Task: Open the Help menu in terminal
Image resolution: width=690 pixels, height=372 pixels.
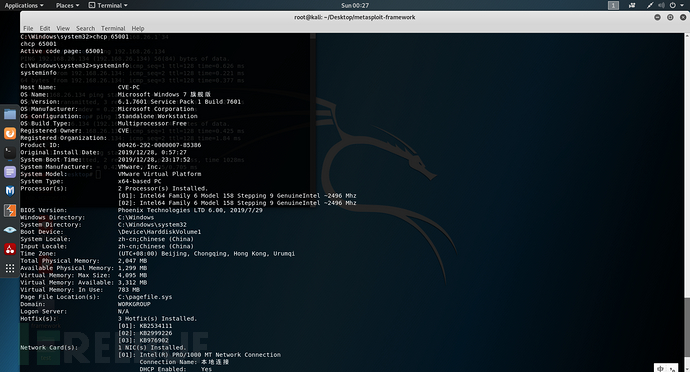Action: (x=138, y=28)
